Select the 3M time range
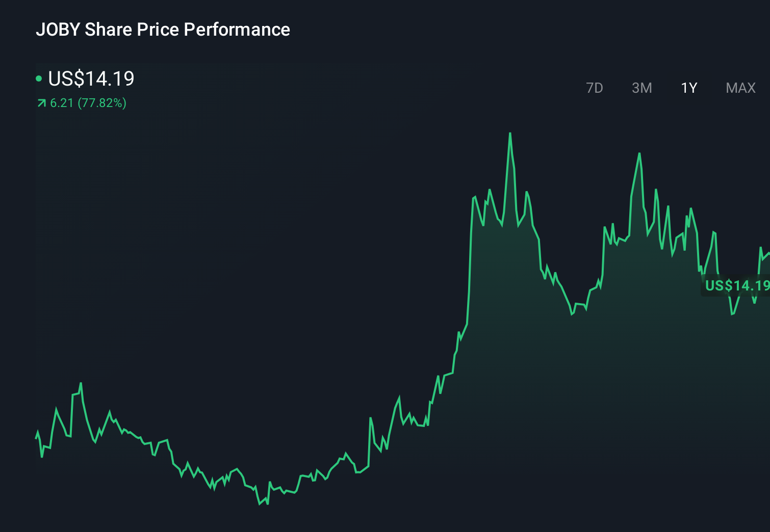770x532 pixels. click(642, 88)
